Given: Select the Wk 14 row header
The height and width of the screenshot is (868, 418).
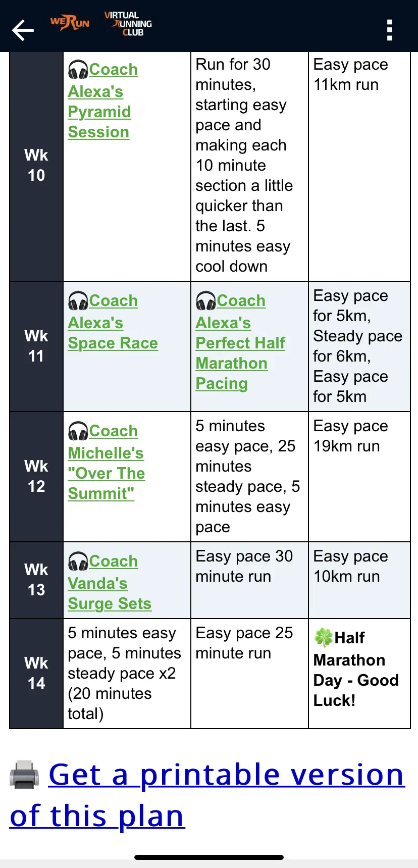Looking at the screenshot, I should click(36, 673).
